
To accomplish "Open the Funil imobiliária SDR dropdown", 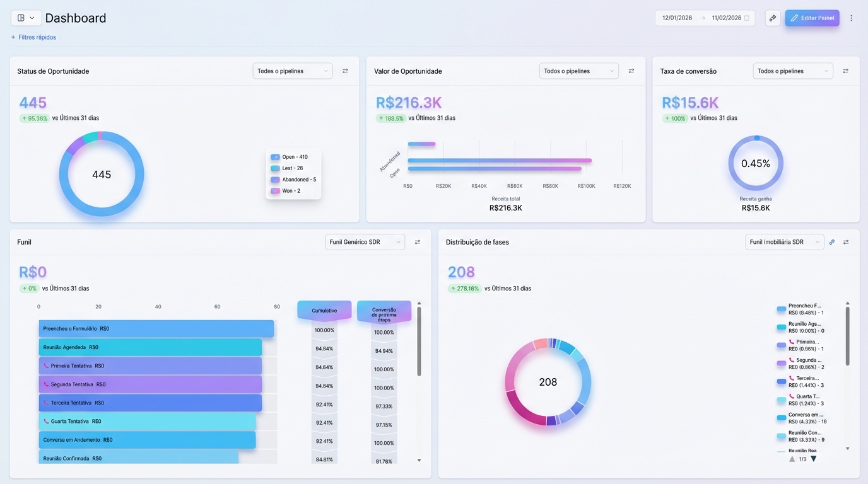I will click(x=785, y=242).
